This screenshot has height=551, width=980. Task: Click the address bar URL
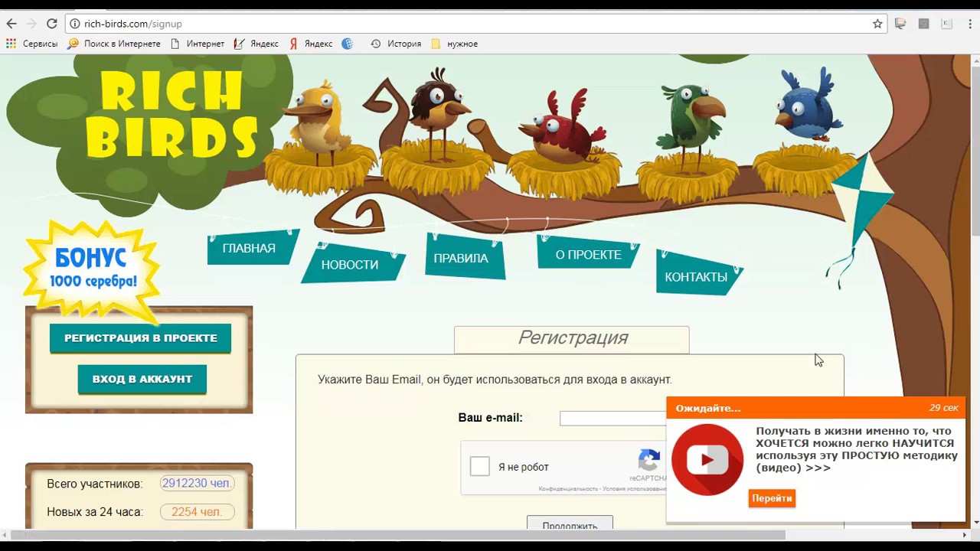point(133,24)
